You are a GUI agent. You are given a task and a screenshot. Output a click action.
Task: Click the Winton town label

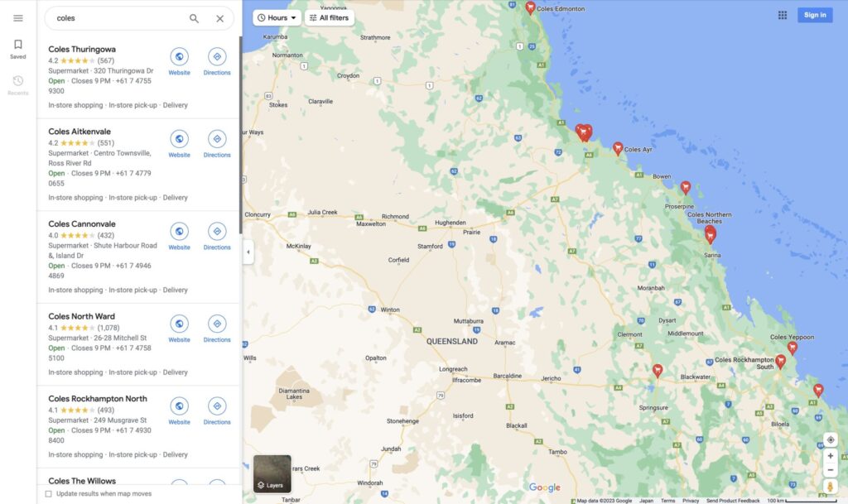(390, 310)
